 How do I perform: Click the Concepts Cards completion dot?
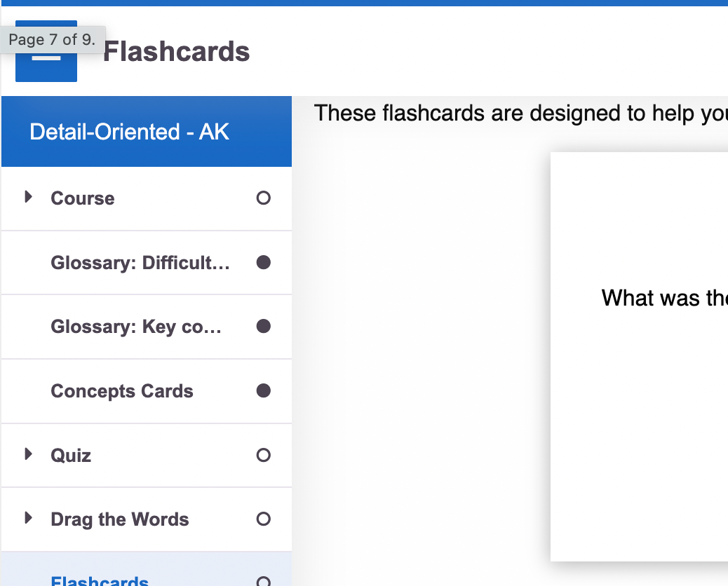[263, 390]
